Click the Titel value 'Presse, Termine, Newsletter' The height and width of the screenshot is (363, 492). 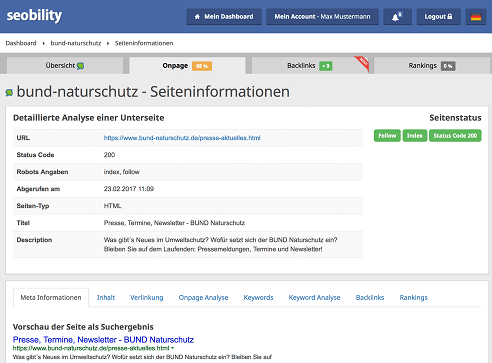pyautogui.click(x=174, y=223)
